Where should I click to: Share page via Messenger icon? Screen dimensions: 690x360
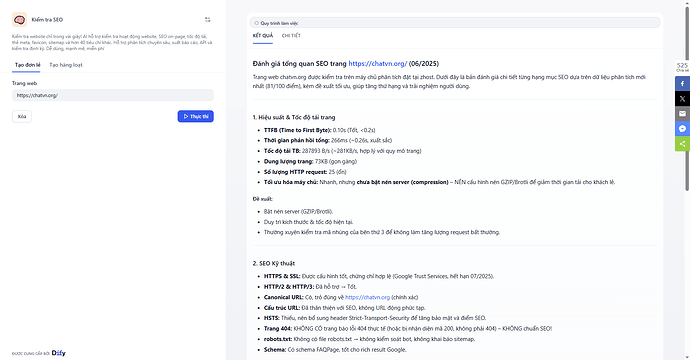point(683,129)
